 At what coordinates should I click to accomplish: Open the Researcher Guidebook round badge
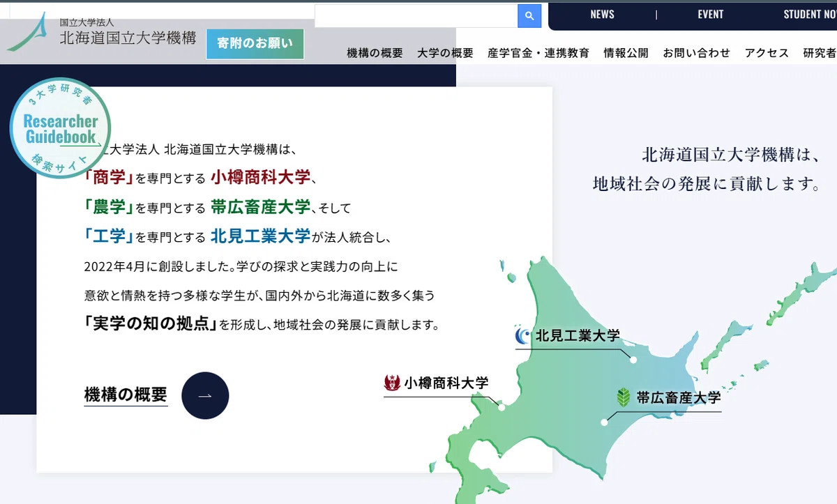tap(60, 128)
